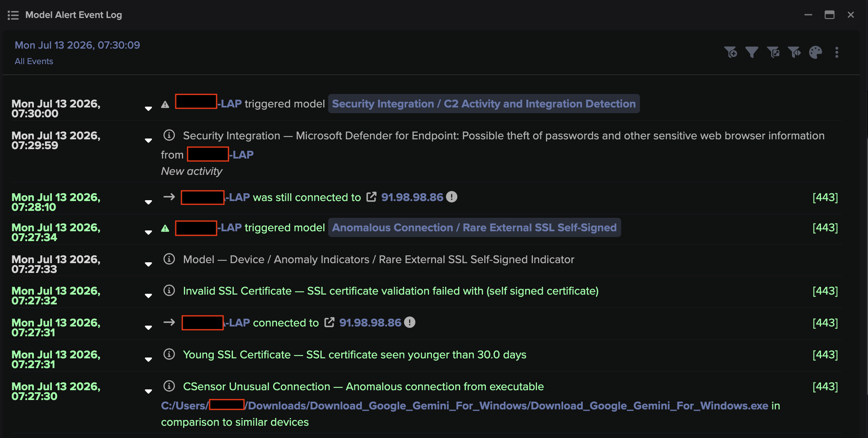Click port [443] on Rare External SSL Self-Signed row
Image resolution: width=868 pixels, height=438 pixels.
point(825,228)
